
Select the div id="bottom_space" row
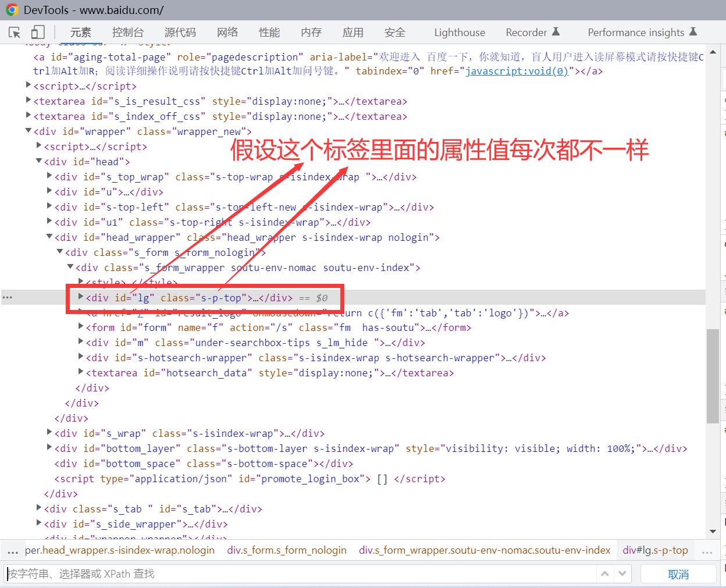(x=353, y=464)
